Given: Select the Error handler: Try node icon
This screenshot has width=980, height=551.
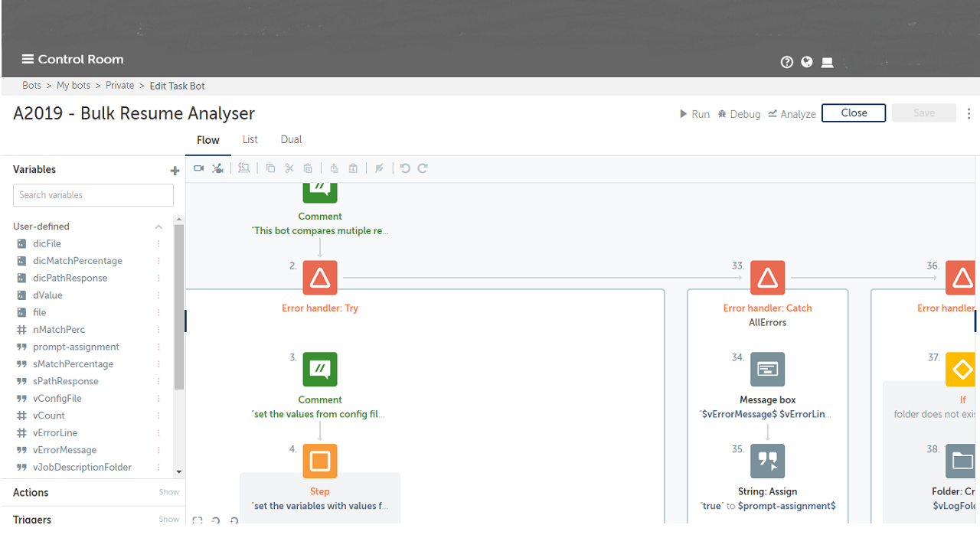Looking at the screenshot, I should click(x=320, y=278).
